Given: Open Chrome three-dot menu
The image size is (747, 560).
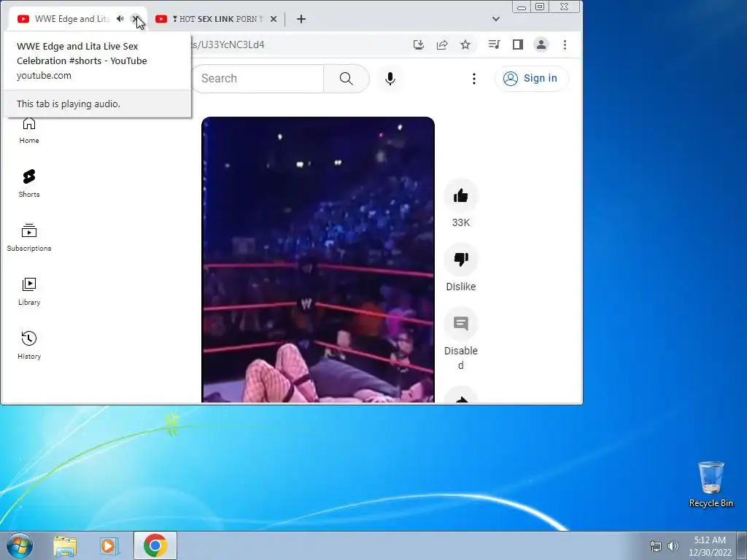Looking at the screenshot, I should click(x=565, y=44).
